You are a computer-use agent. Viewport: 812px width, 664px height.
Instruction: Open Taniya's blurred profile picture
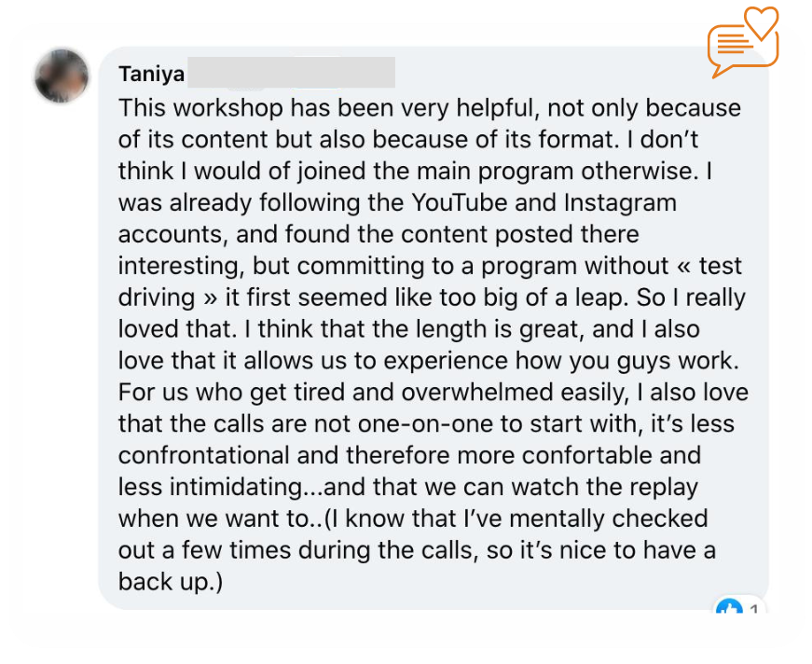62,76
